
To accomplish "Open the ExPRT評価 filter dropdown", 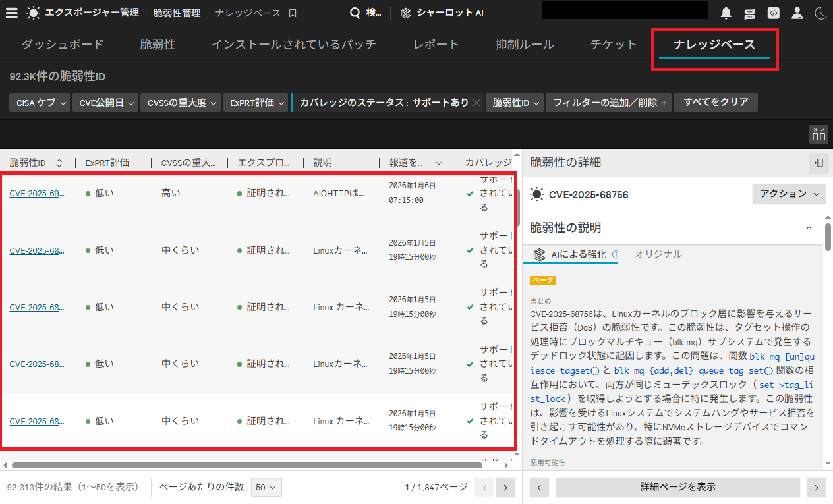I will 256,102.
